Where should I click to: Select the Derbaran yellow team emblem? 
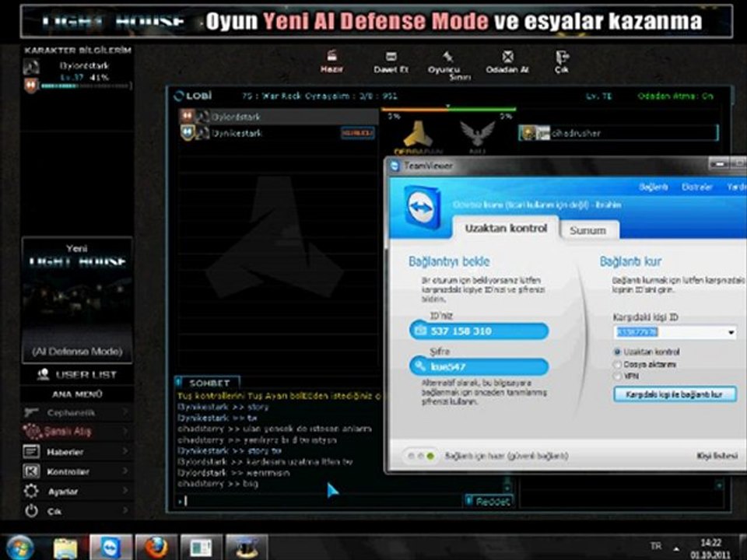tap(418, 135)
